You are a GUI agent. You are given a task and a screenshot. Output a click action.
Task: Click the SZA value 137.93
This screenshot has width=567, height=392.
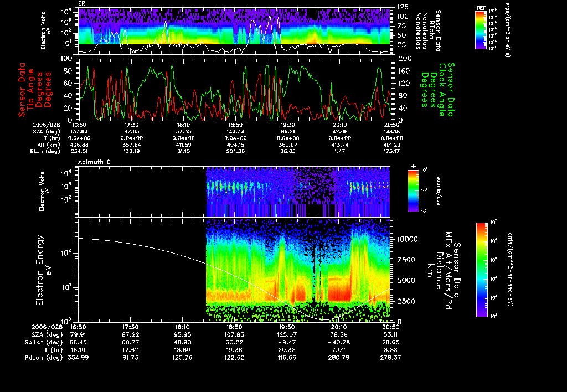(x=79, y=132)
